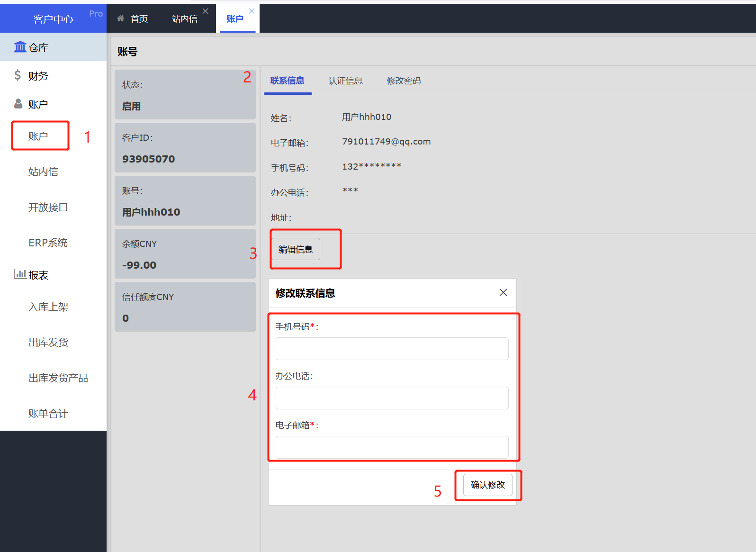Click the 信任额度CNY card label
Screen dimensions: 756x552
pos(148,297)
